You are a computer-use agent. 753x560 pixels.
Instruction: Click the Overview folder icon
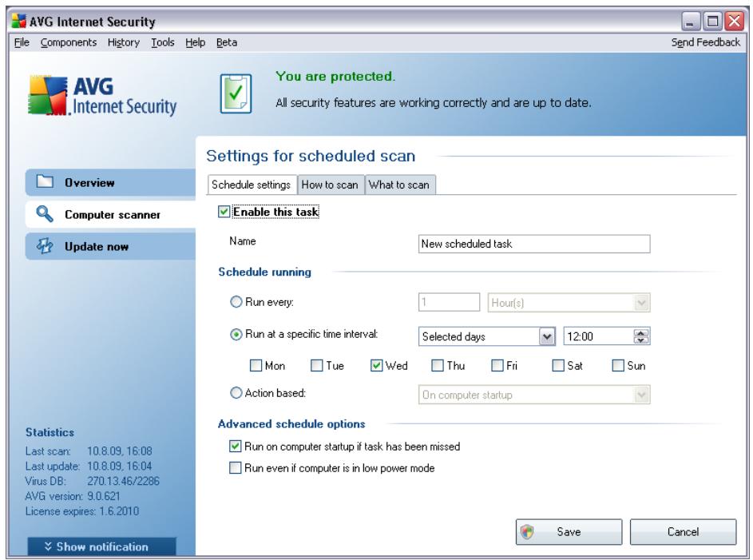(x=45, y=181)
